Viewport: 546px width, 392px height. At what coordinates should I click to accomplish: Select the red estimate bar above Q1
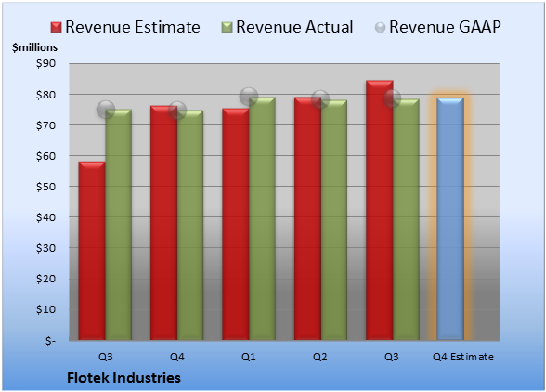coord(236,224)
